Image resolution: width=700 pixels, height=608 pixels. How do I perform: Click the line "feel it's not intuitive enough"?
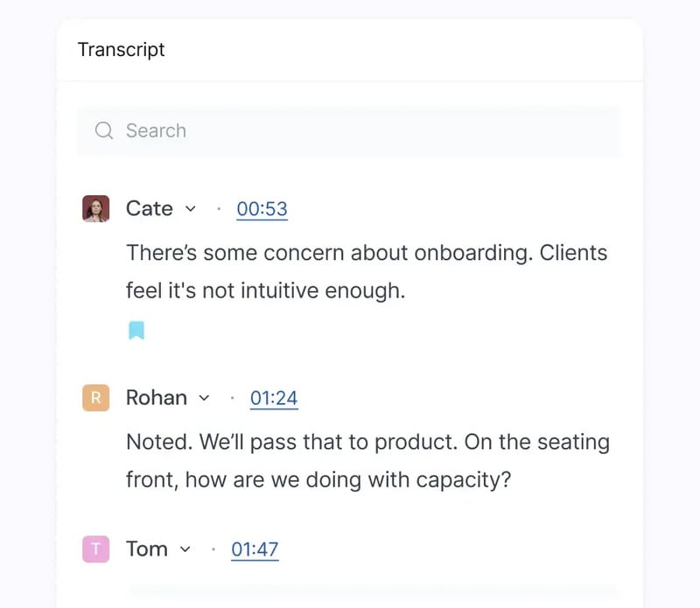pyautogui.click(x=265, y=290)
